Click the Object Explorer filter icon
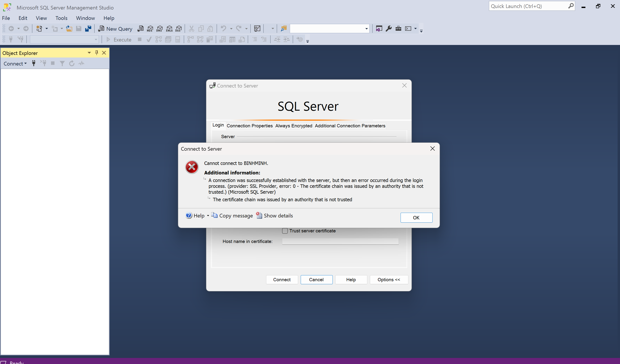This screenshot has width=620, height=364. pyautogui.click(x=62, y=64)
